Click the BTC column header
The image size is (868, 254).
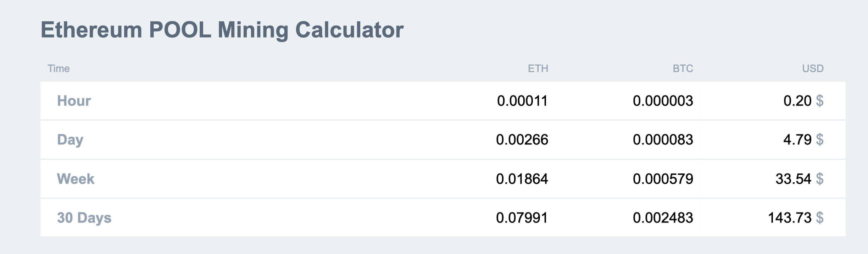pyautogui.click(x=683, y=68)
